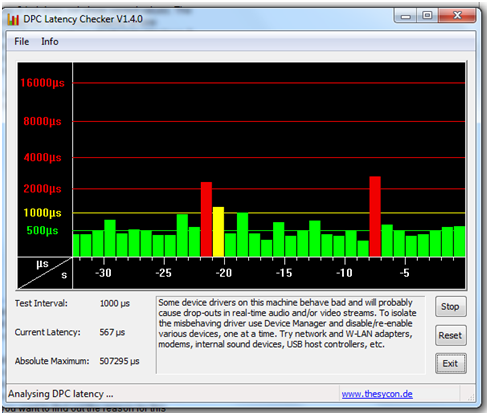The height and width of the screenshot is (415, 489).
Task: Click the 1000 µs test interval value
Action: pyautogui.click(x=115, y=303)
